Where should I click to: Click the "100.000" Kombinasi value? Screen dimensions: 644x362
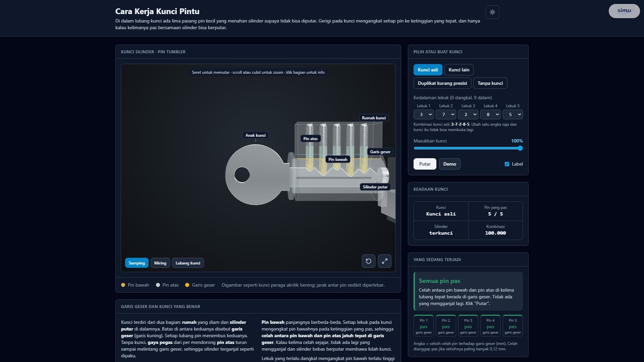click(495, 233)
